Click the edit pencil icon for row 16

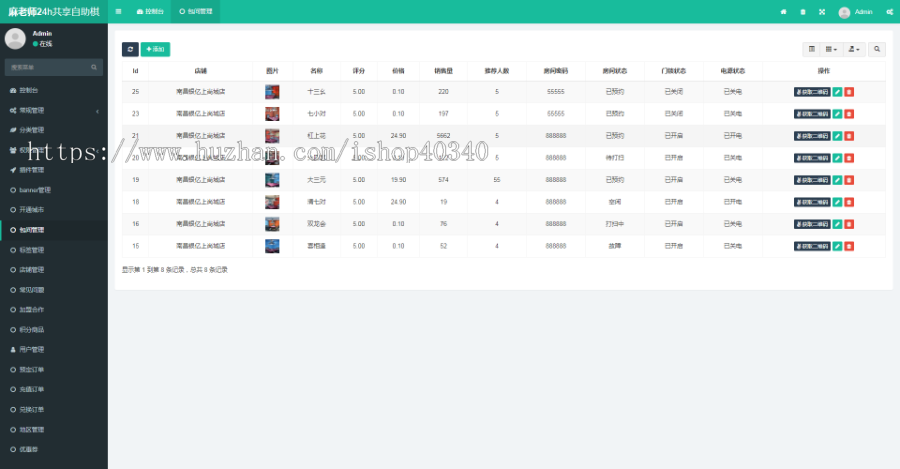point(837,224)
